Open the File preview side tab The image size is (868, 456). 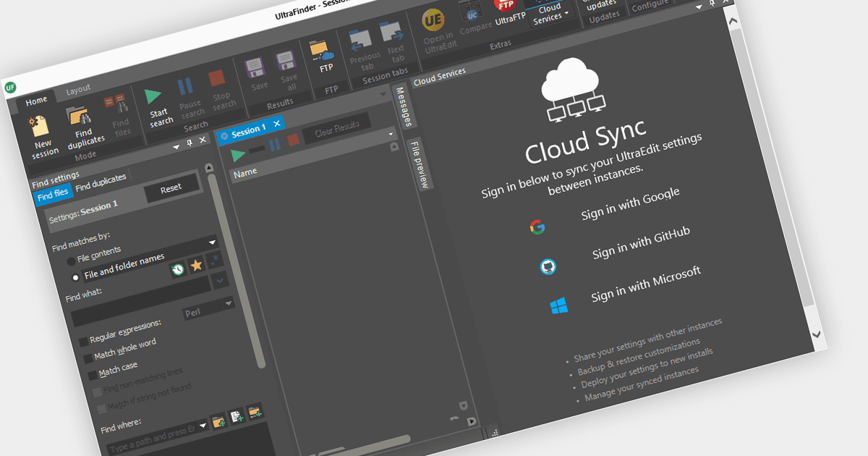click(x=420, y=164)
